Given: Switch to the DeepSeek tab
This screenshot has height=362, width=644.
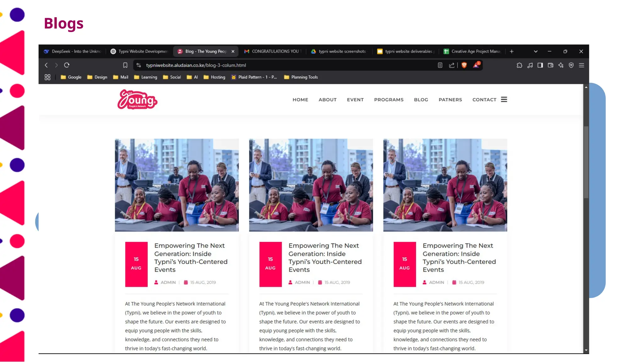Looking at the screenshot, I should [73, 51].
